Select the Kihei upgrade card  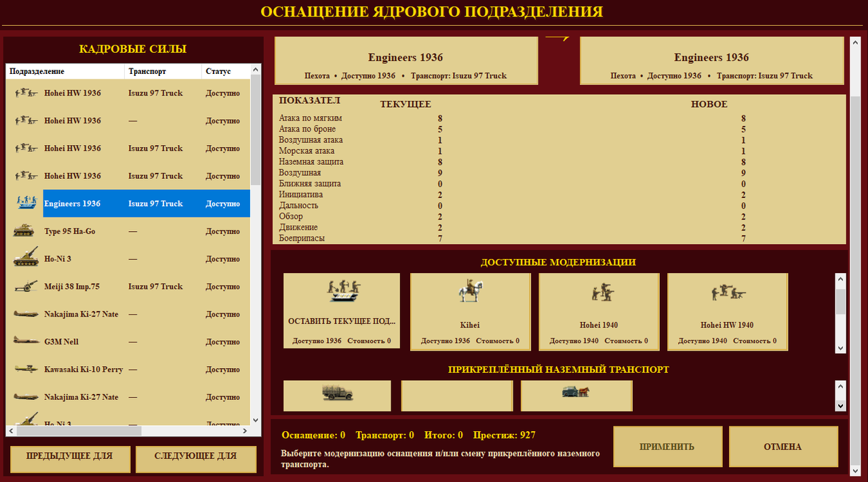[471, 312]
